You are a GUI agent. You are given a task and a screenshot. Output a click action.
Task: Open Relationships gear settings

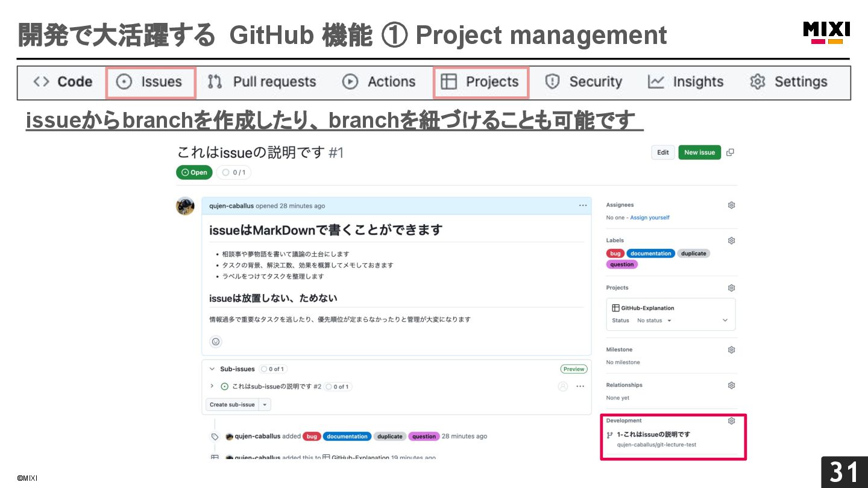(x=731, y=386)
